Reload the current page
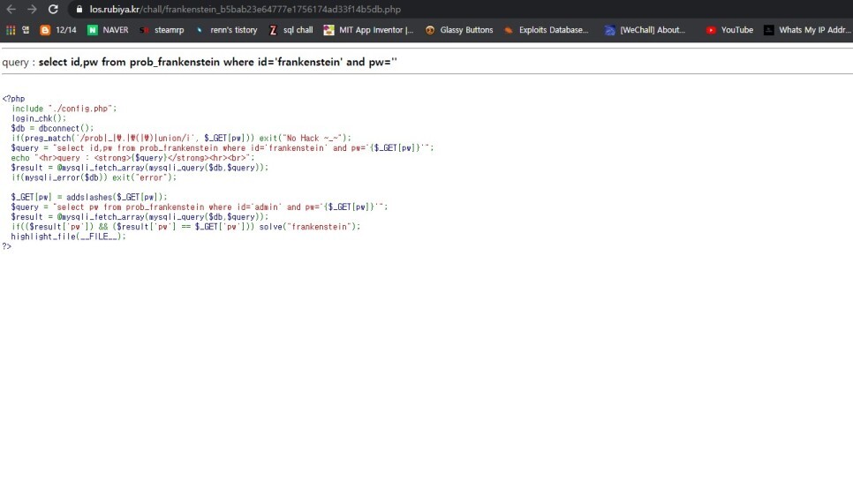Viewport: 853px width, 504px height. (53, 9)
